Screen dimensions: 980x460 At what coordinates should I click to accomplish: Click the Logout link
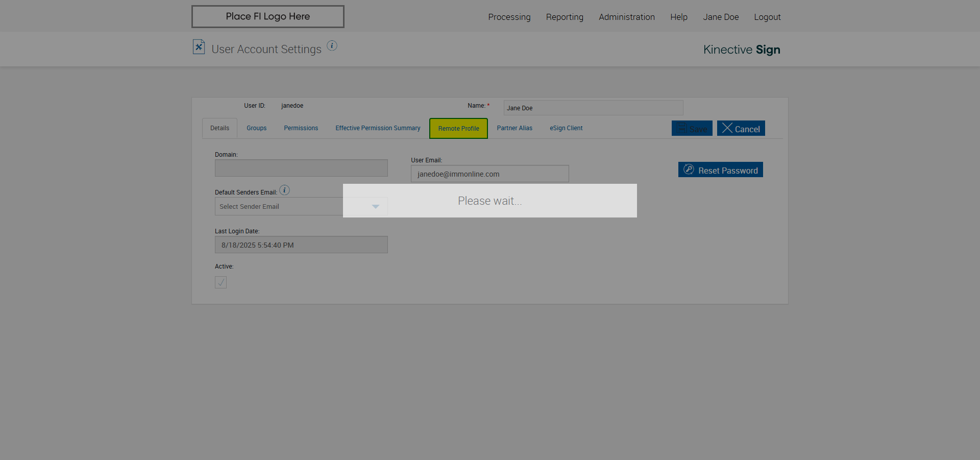coord(767,17)
